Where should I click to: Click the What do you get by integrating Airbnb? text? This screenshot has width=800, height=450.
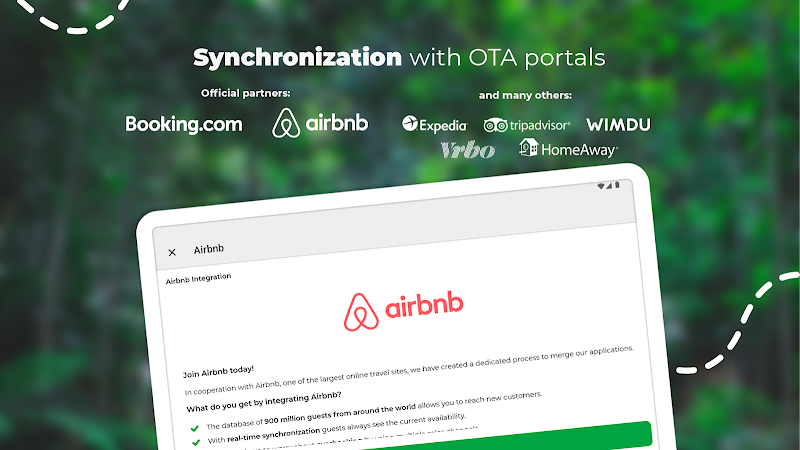click(264, 402)
